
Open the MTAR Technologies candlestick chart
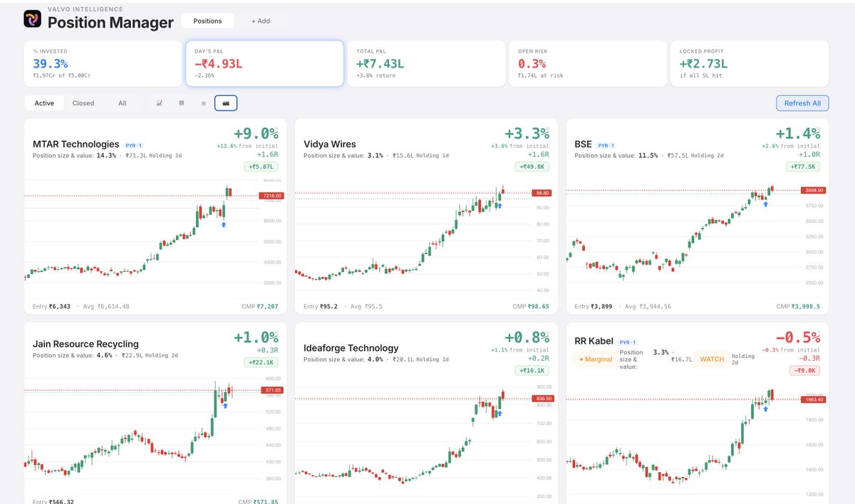pyautogui.click(x=154, y=235)
